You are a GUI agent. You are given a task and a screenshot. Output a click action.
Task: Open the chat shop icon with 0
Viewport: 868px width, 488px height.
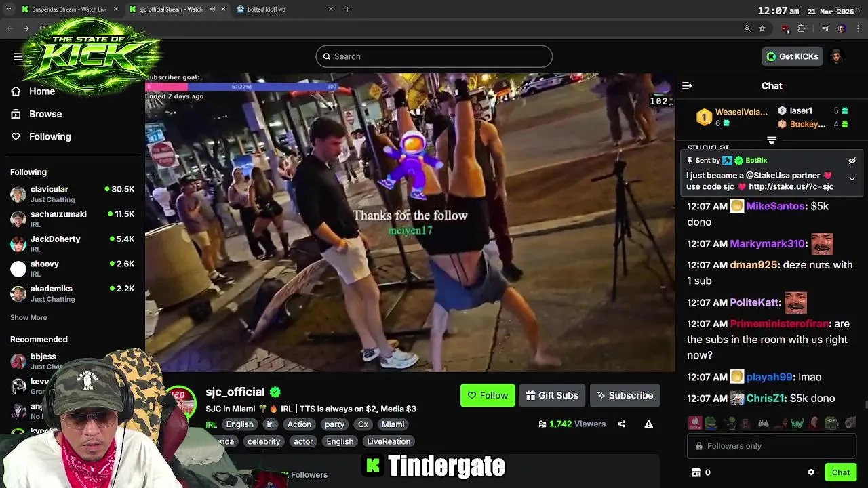[x=701, y=472]
